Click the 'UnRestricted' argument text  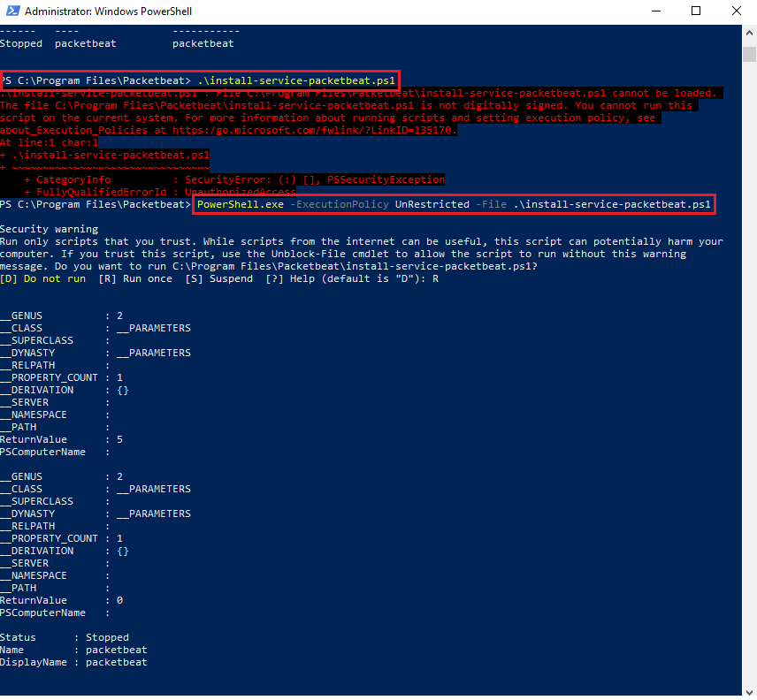point(432,204)
